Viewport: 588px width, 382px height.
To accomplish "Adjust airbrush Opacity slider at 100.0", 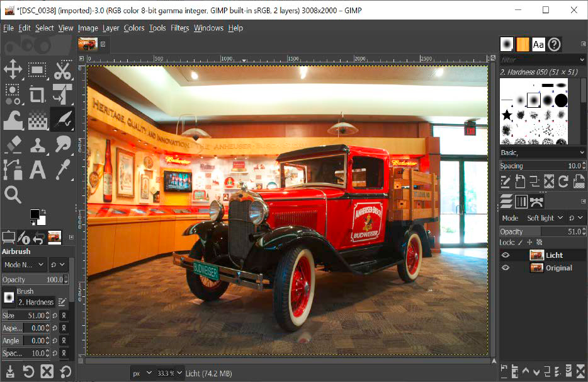I will 35,279.
